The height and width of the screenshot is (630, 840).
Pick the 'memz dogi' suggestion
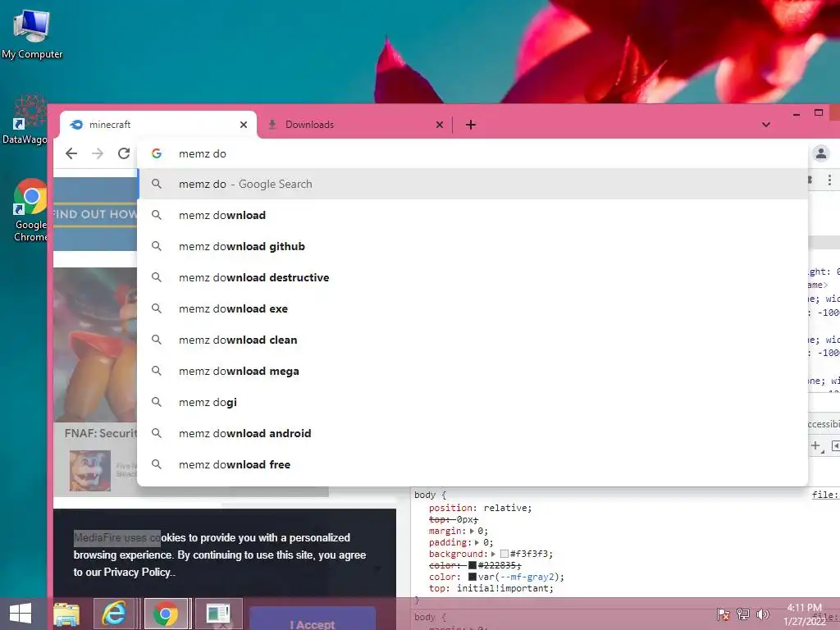[x=472, y=402]
